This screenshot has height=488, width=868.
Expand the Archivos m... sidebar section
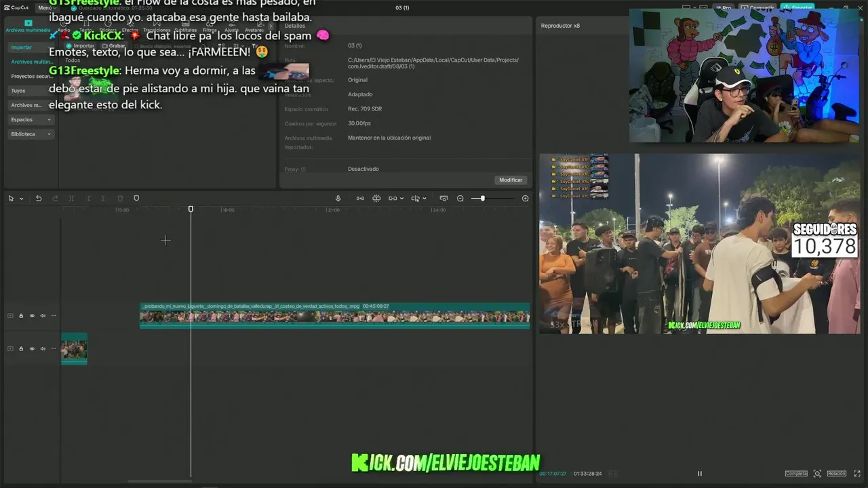coord(31,105)
